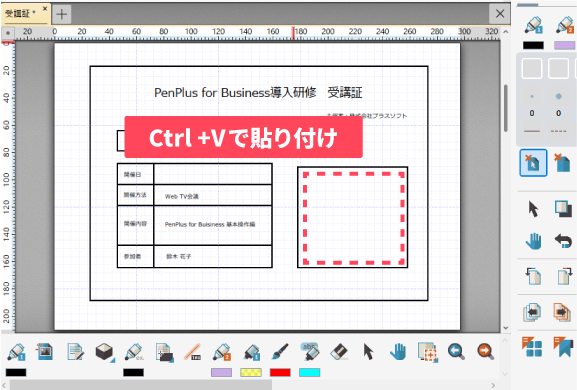Choose the dashed line style
Image resolution: width=577 pixels, height=390 pixels.
(x=558, y=131)
